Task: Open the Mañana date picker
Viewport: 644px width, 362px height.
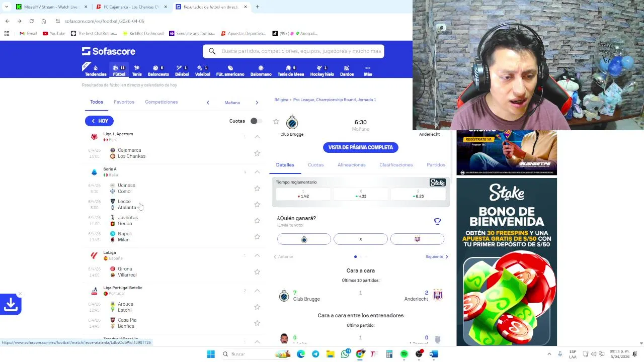Action: [x=232, y=103]
